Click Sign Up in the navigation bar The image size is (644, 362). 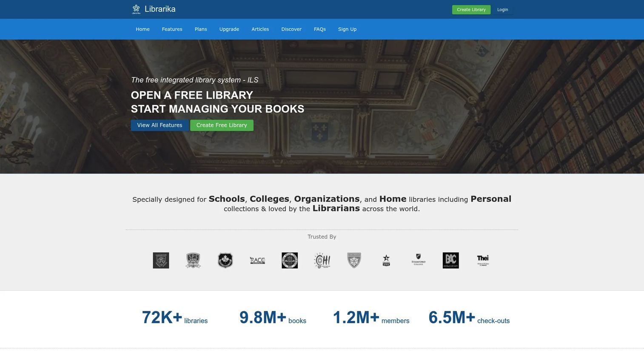click(348, 29)
